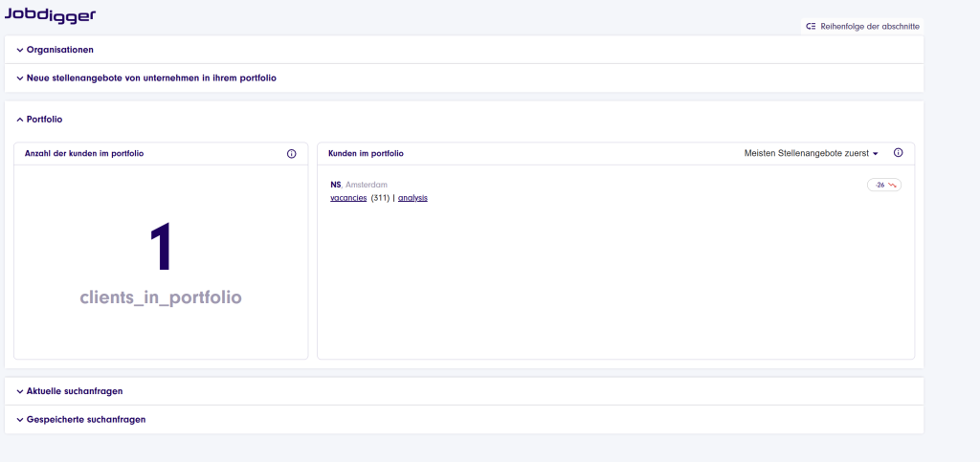
Task: Click the clients_in_portfolio label
Action: [x=161, y=297]
